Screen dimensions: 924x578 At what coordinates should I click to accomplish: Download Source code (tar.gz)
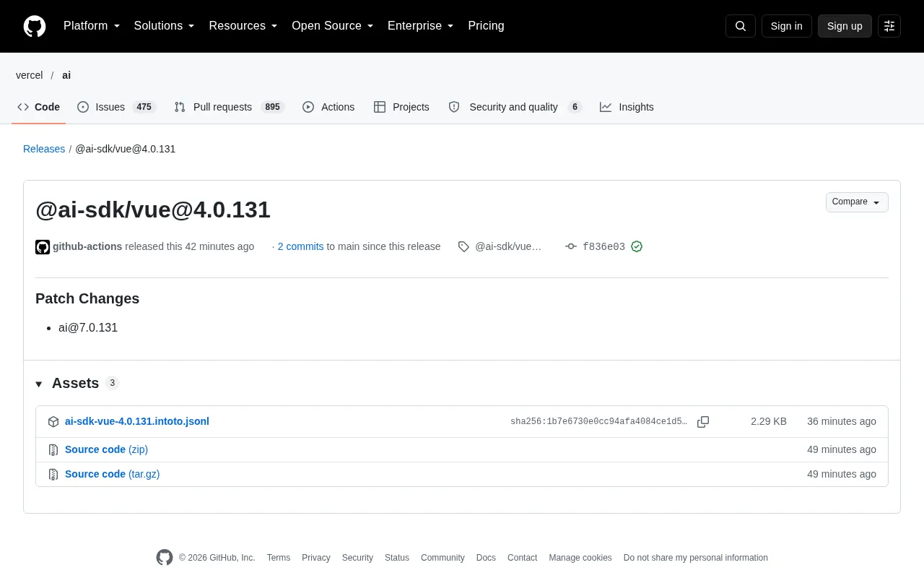112,474
